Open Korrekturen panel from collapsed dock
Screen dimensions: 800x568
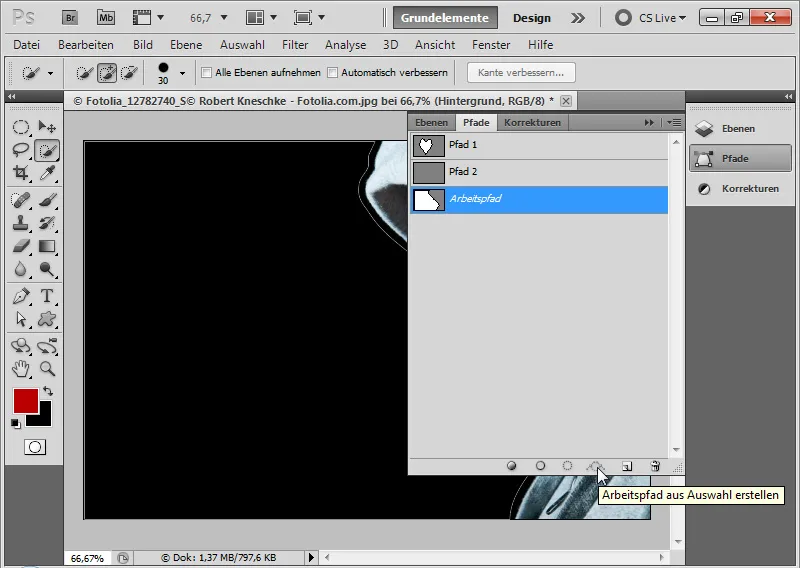[740, 189]
